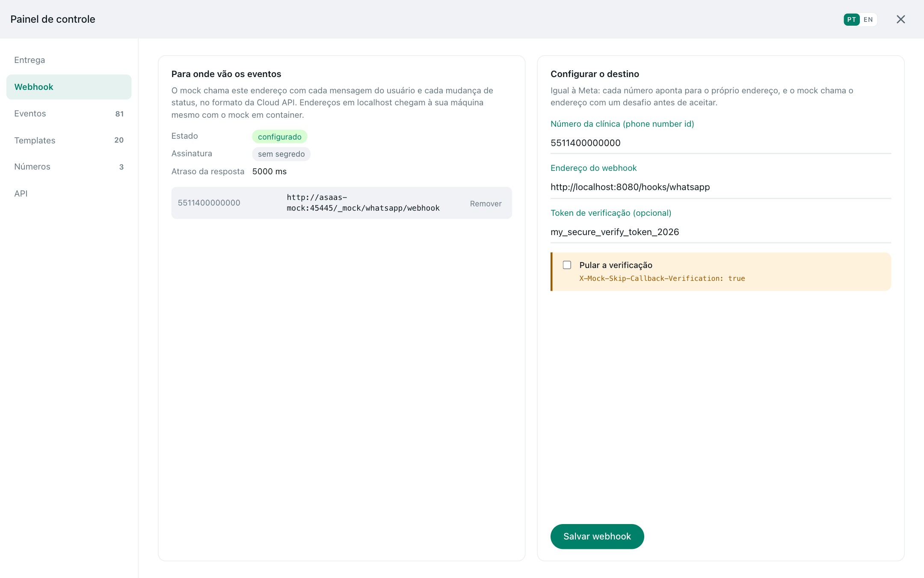Open the Eventos section
924x578 pixels.
pos(69,113)
